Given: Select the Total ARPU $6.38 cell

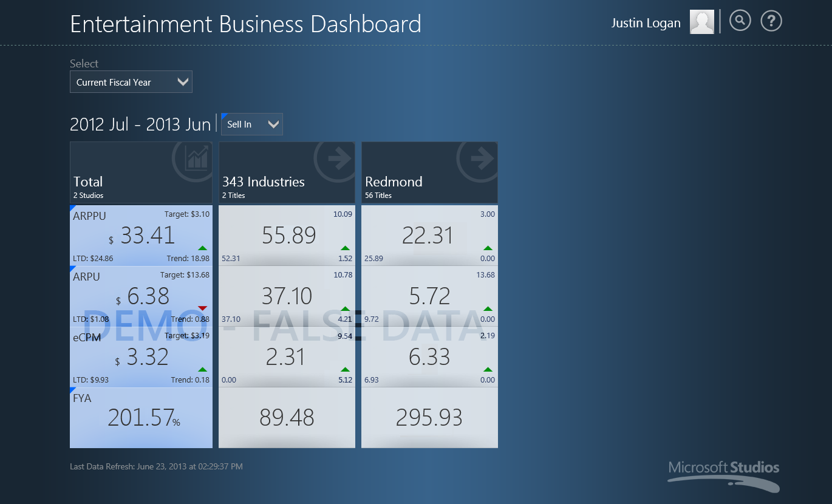Looking at the screenshot, I should coord(141,296).
